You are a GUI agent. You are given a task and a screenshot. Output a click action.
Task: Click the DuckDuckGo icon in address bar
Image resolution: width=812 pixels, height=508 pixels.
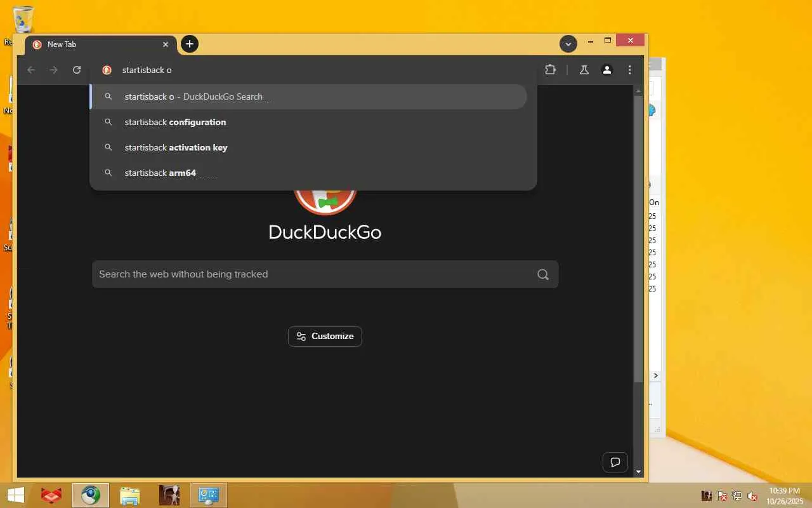pos(107,70)
